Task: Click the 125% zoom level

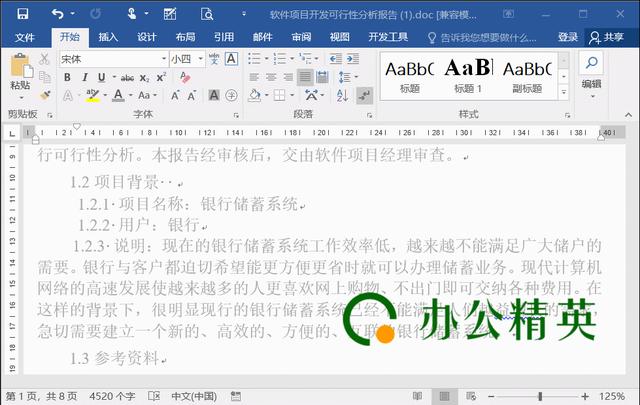Action: coord(611,396)
